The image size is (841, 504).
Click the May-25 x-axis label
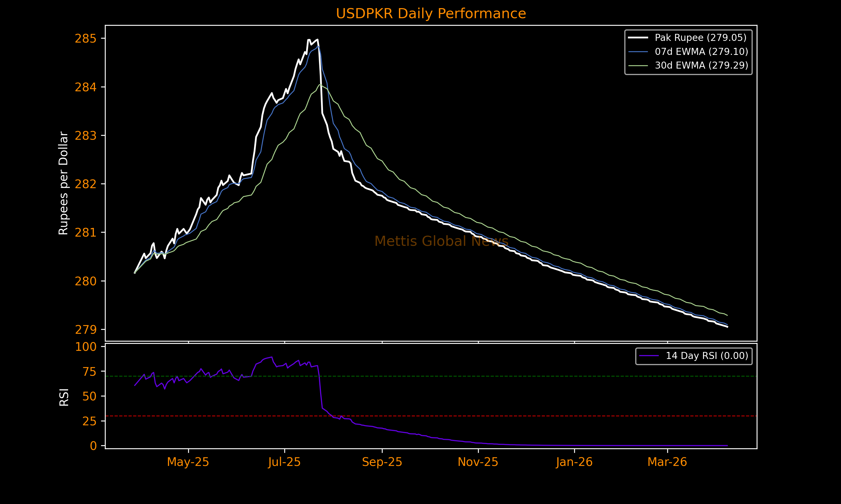[x=188, y=462]
